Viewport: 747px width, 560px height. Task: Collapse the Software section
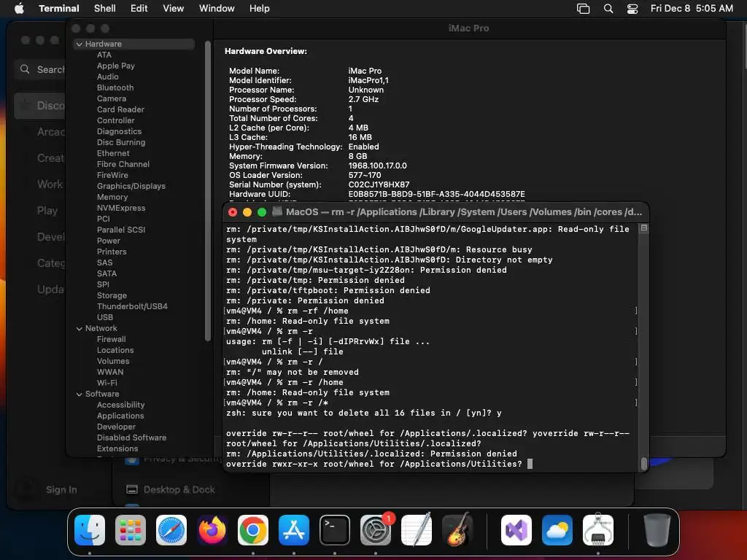[79, 394]
